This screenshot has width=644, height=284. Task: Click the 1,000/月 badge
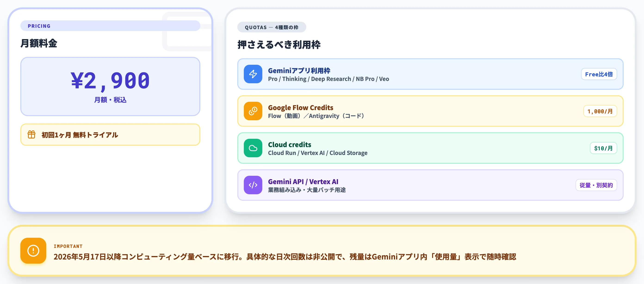[x=600, y=111]
